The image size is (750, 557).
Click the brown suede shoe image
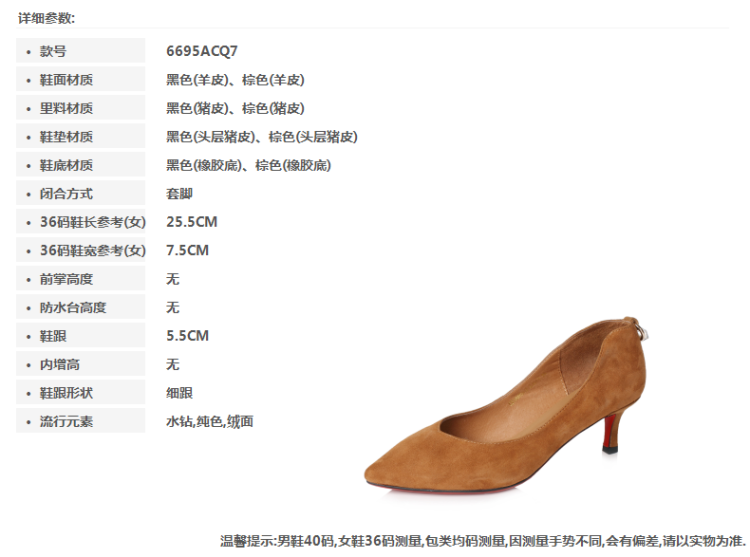(506, 405)
